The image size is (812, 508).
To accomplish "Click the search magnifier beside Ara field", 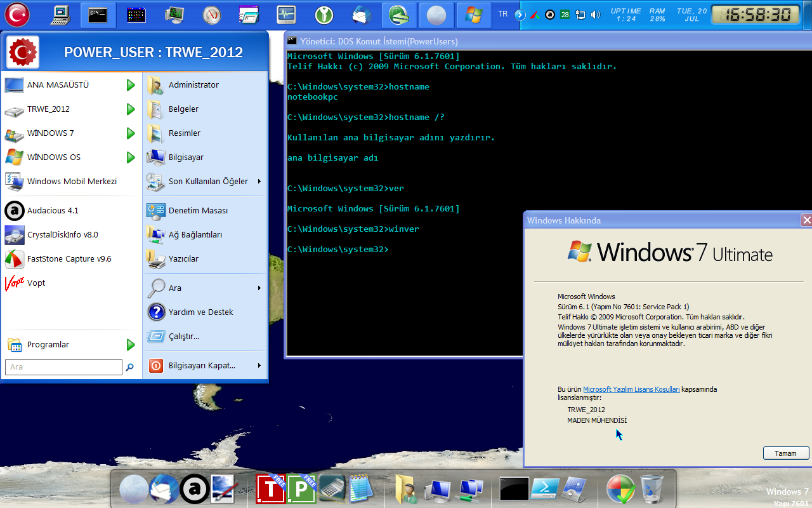I will pos(130,367).
